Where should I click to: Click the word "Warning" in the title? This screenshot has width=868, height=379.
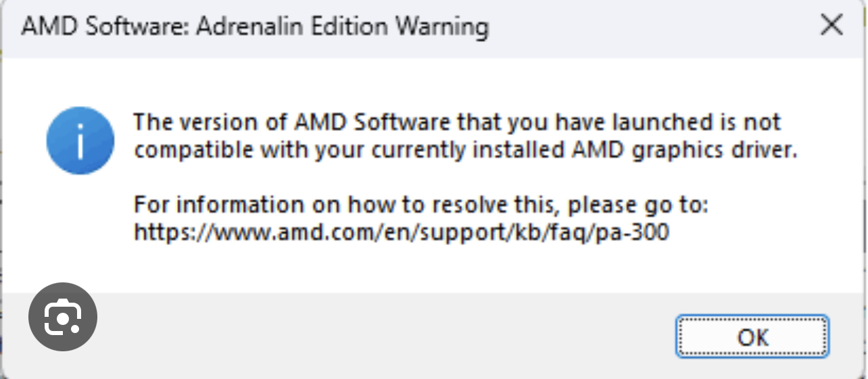click(441, 26)
